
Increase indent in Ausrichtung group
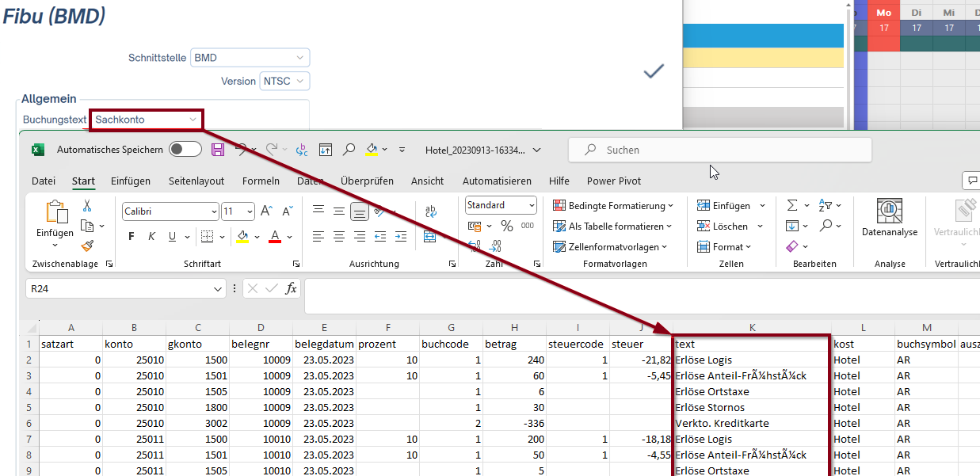click(402, 237)
